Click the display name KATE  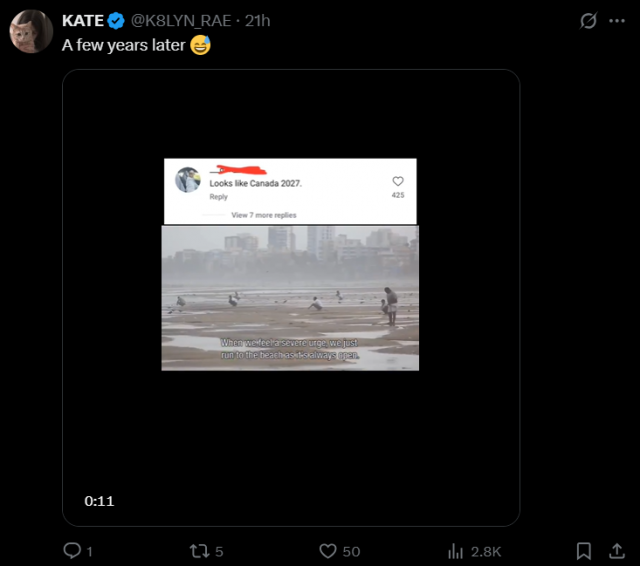(x=82, y=21)
